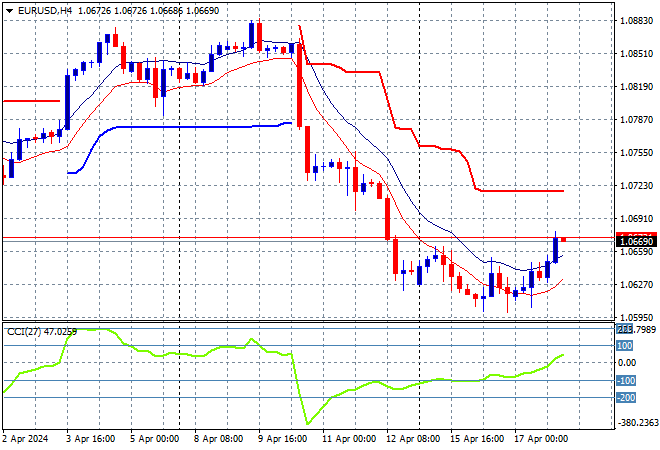Click the CCI 100 level label
This screenshot has width=660, height=450.
pyautogui.click(x=625, y=346)
